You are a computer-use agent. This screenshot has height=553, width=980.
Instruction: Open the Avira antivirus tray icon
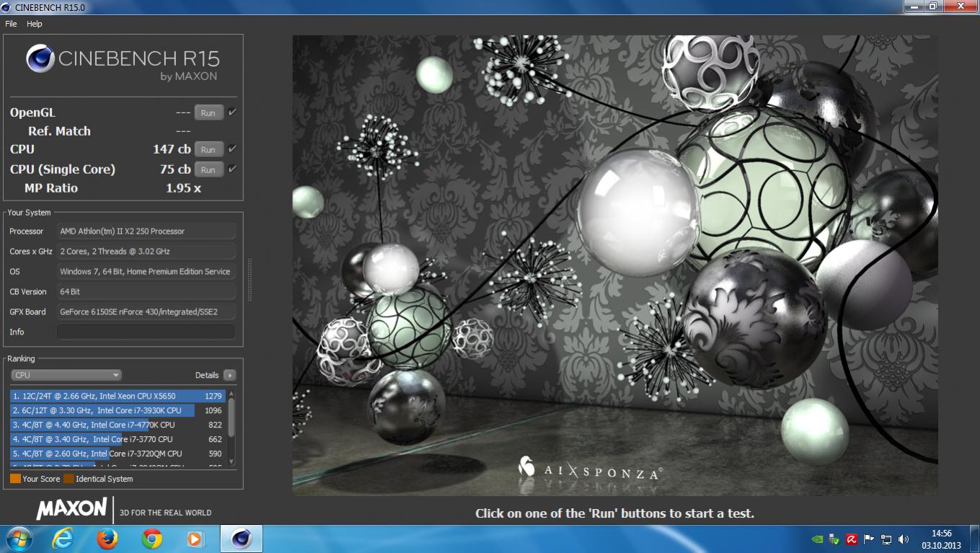click(x=851, y=539)
